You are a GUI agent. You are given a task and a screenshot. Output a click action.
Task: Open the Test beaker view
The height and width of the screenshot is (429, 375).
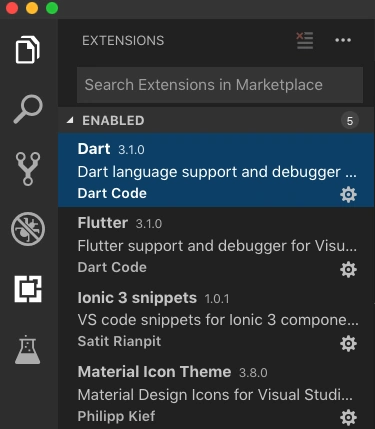point(28,349)
